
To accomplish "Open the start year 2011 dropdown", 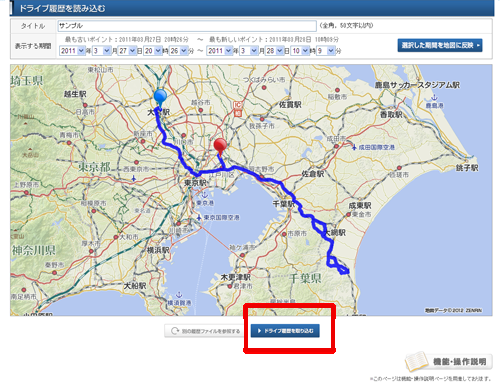I will tap(72, 51).
